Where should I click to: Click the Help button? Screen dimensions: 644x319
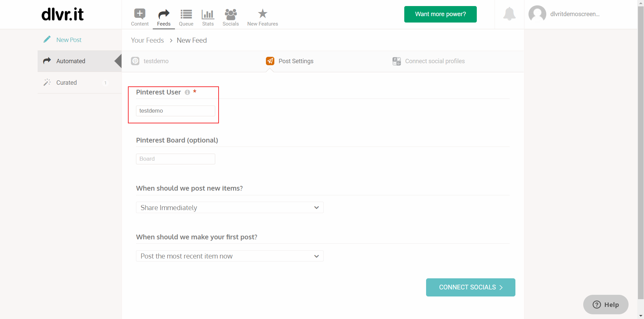pyautogui.click(x=606, y=305)
